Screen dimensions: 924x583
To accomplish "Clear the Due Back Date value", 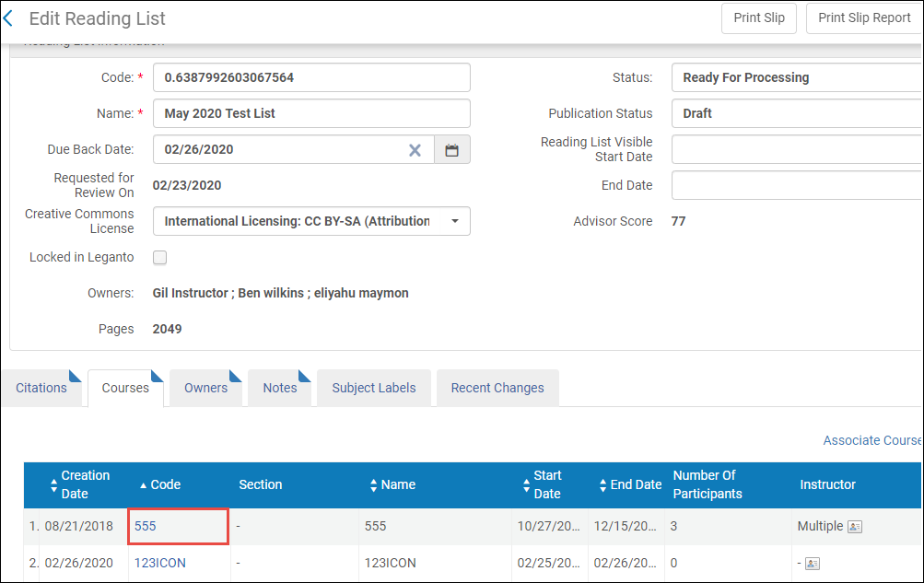I will (415, 150).
